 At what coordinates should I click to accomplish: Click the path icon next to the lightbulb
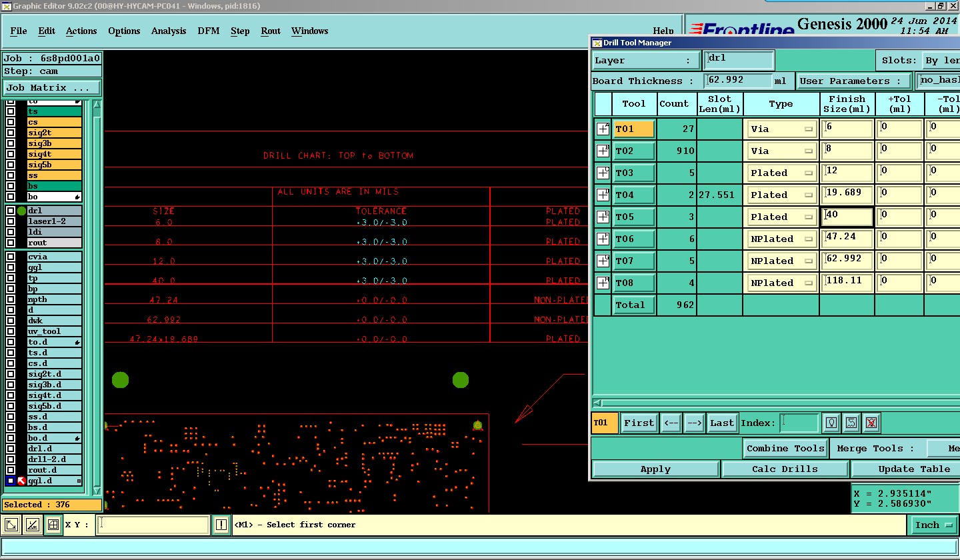click(851, 423)
